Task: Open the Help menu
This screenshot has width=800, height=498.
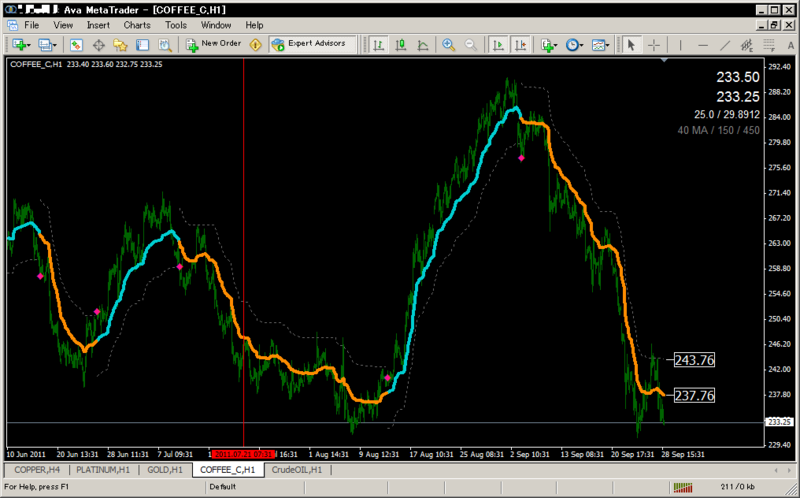Action: click(x=254, y=25)
